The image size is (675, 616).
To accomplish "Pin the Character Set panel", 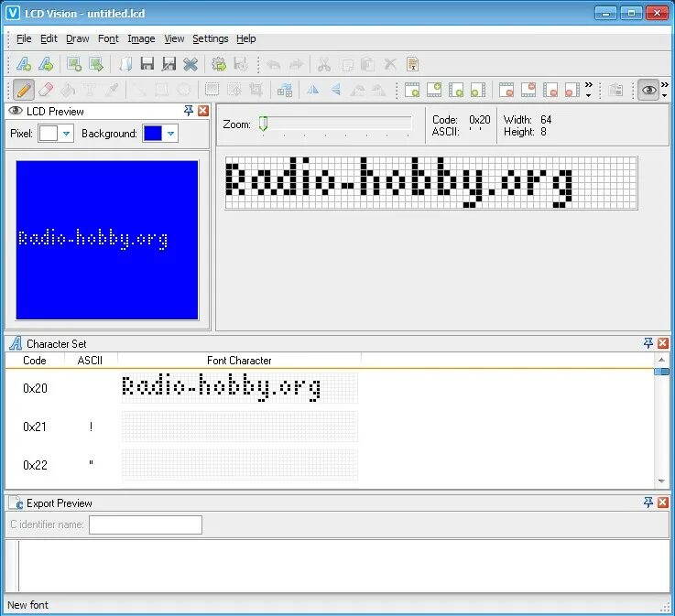I will pos(648,343).
